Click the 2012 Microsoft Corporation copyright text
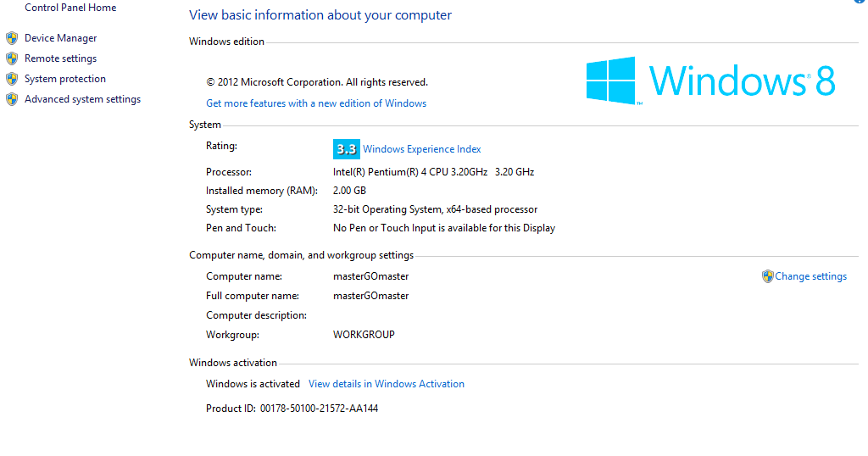This screenshot has width=868, height=456. point(317,82)
